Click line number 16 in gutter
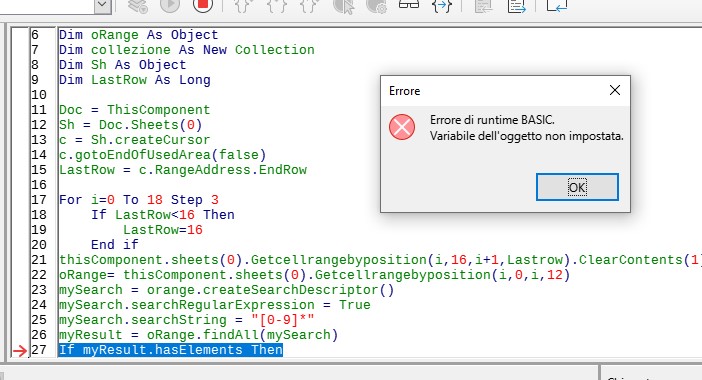 point(39,185)
